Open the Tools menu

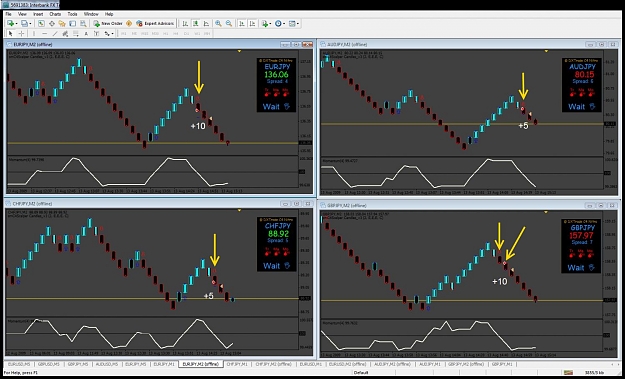pos(72,14)
